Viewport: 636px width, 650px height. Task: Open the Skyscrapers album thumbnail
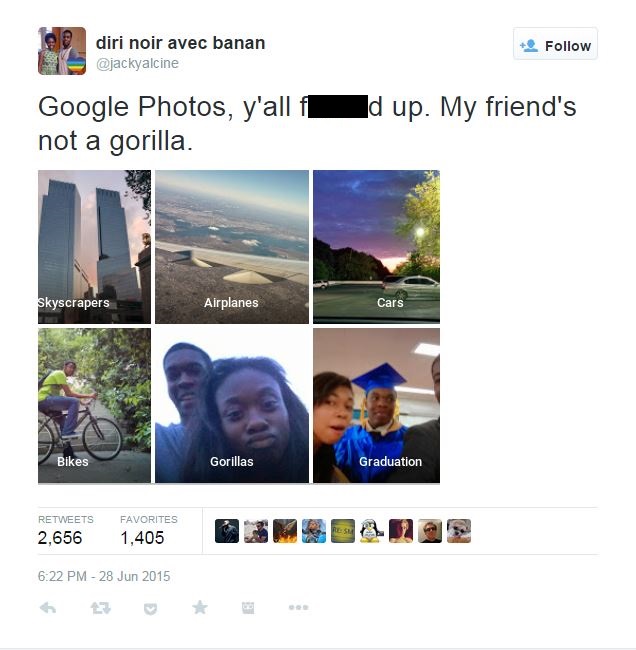point(95,247)
